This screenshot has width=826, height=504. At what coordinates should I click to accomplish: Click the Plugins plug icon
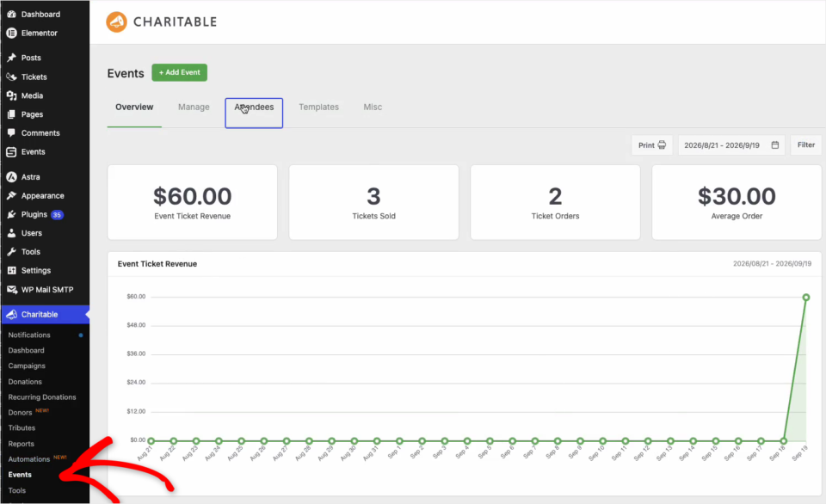click(x=11, y=214)
